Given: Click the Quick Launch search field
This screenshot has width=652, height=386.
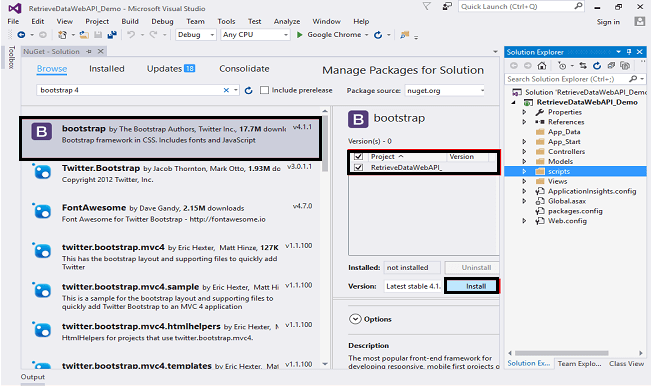Looking at the screenshot, I should pyautogui.click(x=521, y=7).
